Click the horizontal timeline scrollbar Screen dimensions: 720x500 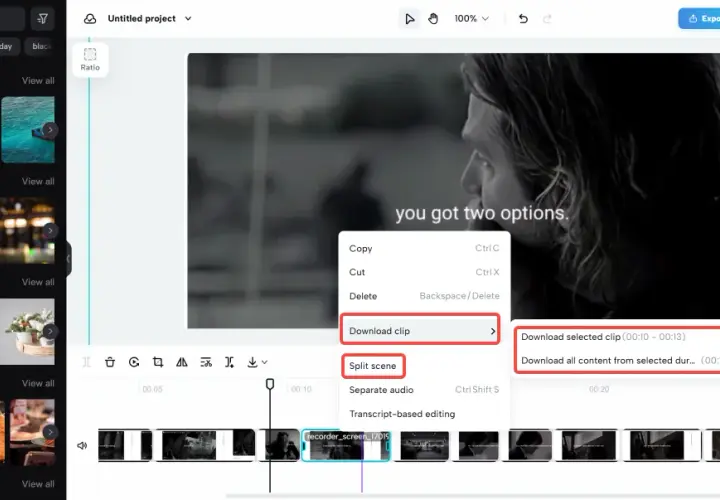tap(473, 496)
